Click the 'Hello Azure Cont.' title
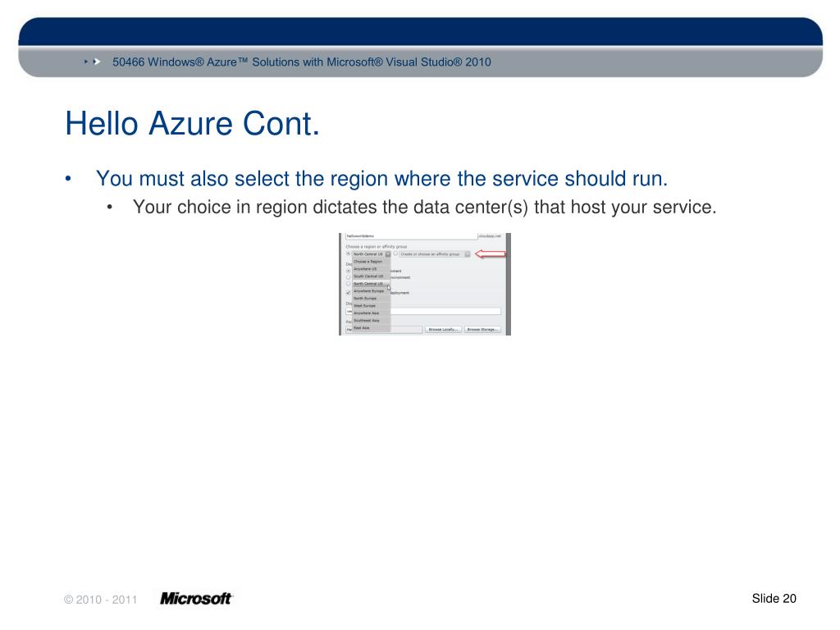840x630 pixels. tap(192, 124)
